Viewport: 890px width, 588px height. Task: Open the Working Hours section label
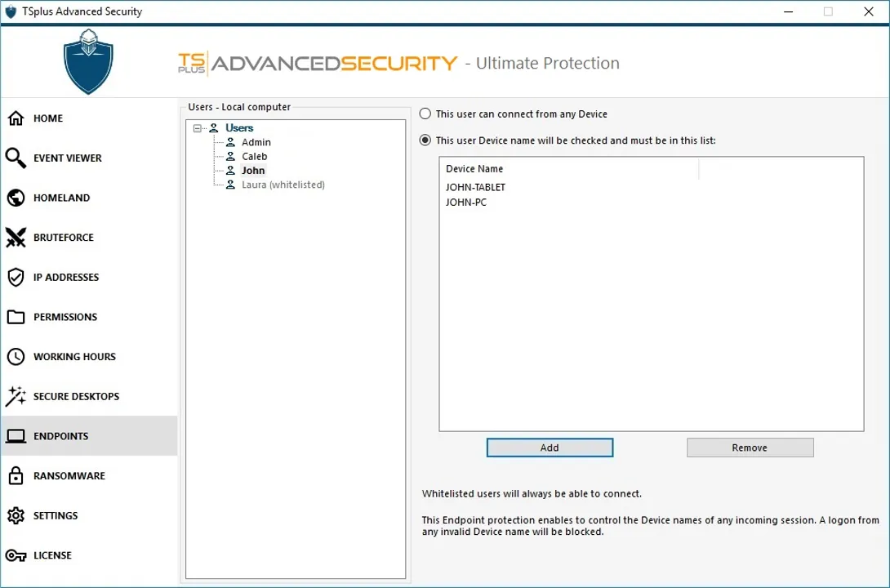pos(74,356)
